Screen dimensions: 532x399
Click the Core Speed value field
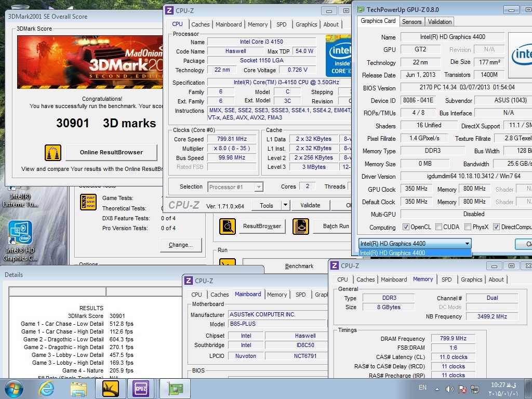232,139
